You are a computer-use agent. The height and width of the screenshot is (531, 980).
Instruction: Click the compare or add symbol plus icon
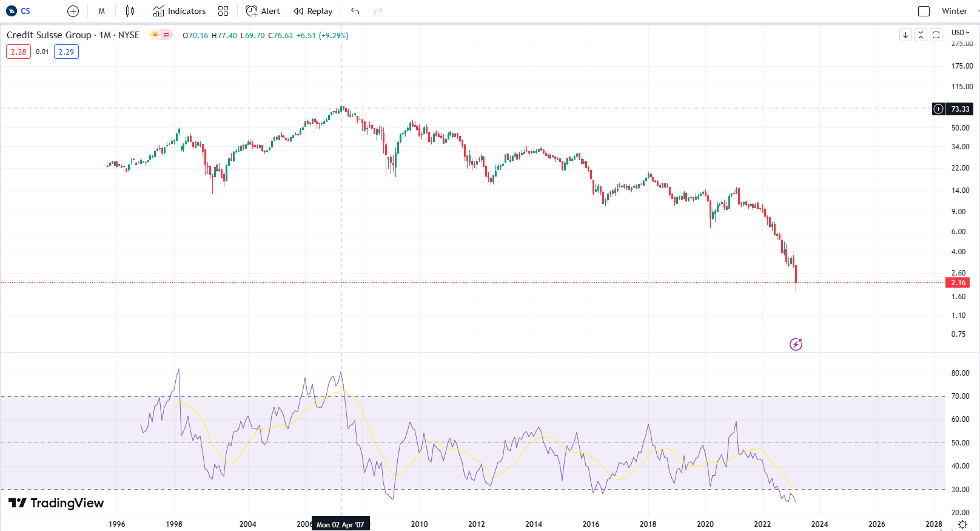(x=73, y=11)
